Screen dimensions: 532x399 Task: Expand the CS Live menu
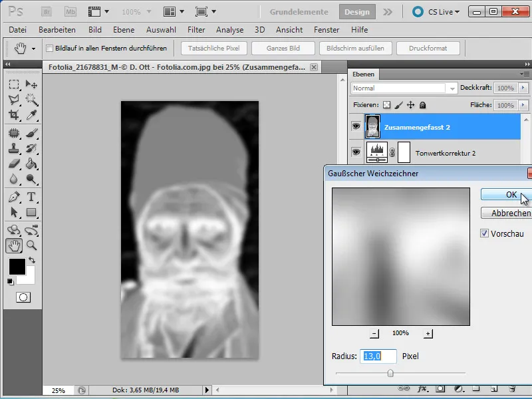tap(440, 12)
